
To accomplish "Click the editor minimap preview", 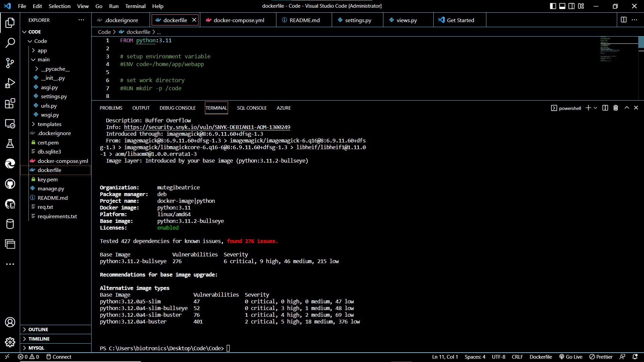I will [619, 49].
